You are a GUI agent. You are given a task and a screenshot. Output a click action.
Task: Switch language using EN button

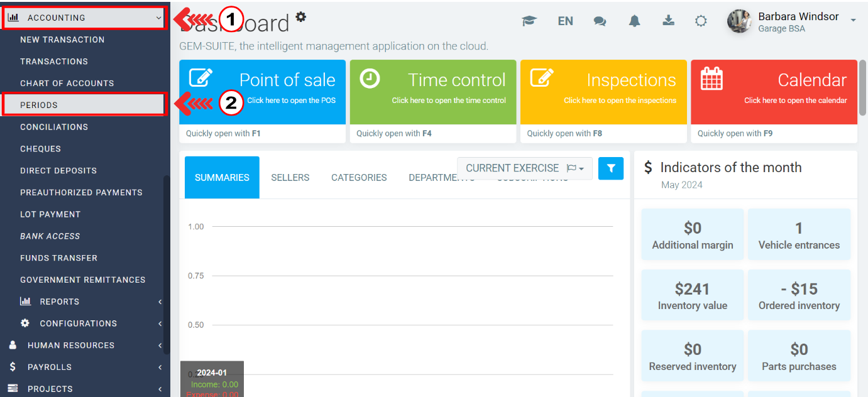(565, 21)
